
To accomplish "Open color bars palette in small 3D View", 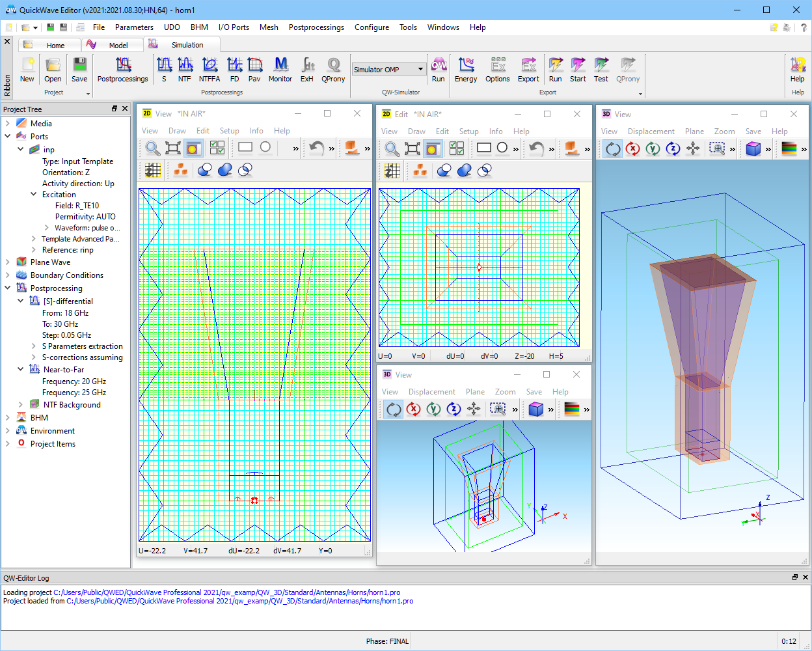I will click(572, 409).
